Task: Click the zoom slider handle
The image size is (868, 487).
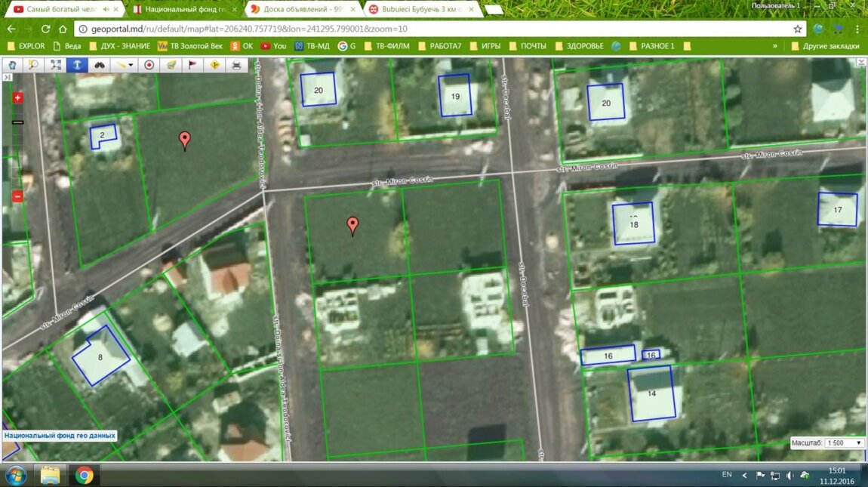Action: point(18,122)
